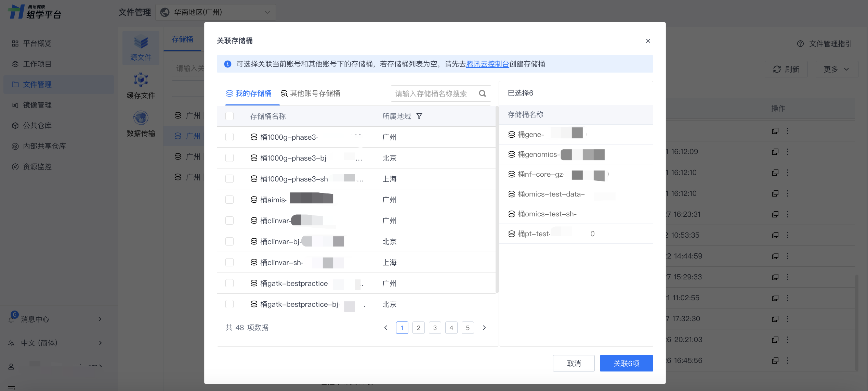Image resolution: width=868 pixels, height=391 pixels.
Task: Click the search magnifier icon
Action: 482,93
